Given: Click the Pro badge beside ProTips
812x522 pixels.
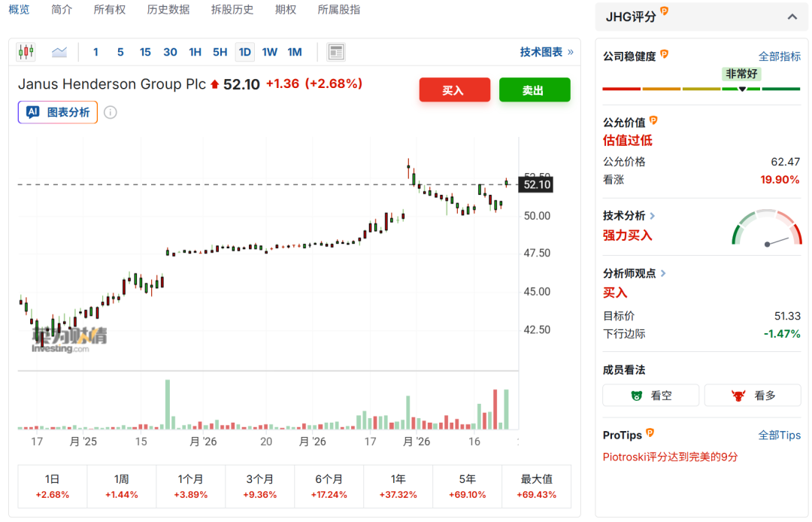Looking at the screenshot, I should [650, 432].
